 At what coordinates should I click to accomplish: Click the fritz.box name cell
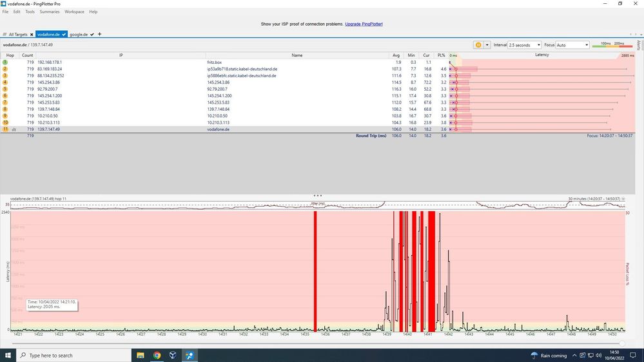click(x=215, y=62)
